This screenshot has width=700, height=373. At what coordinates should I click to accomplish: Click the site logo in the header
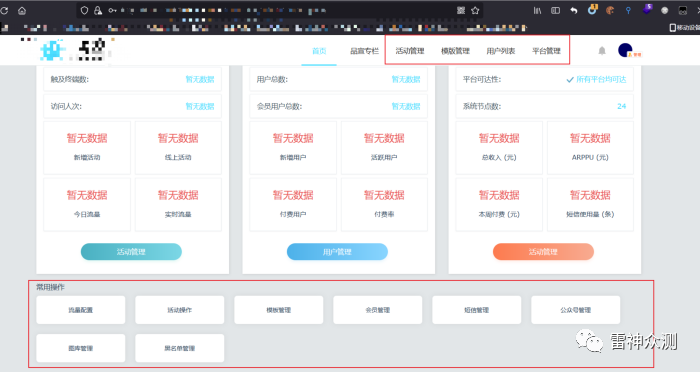[74, 50]
